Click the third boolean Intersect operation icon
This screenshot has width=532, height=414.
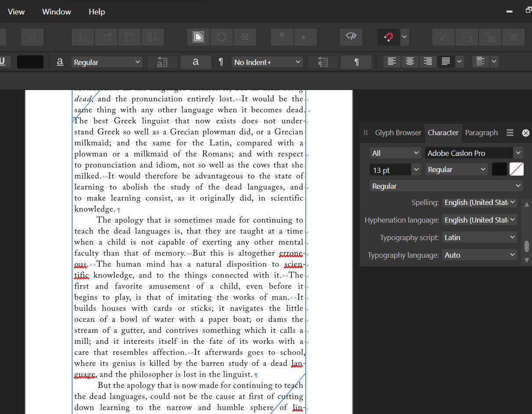coord(490,37)
